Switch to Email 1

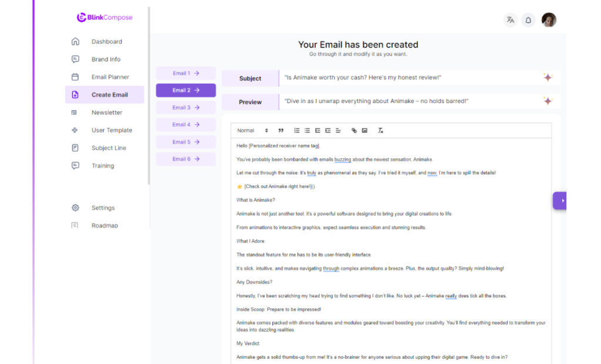186,73
